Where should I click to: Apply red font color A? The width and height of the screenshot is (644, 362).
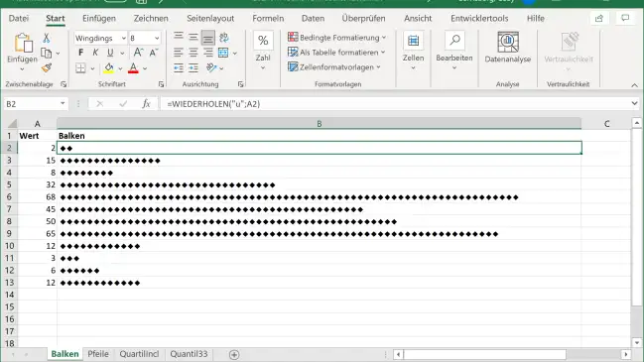pos(133,68)
